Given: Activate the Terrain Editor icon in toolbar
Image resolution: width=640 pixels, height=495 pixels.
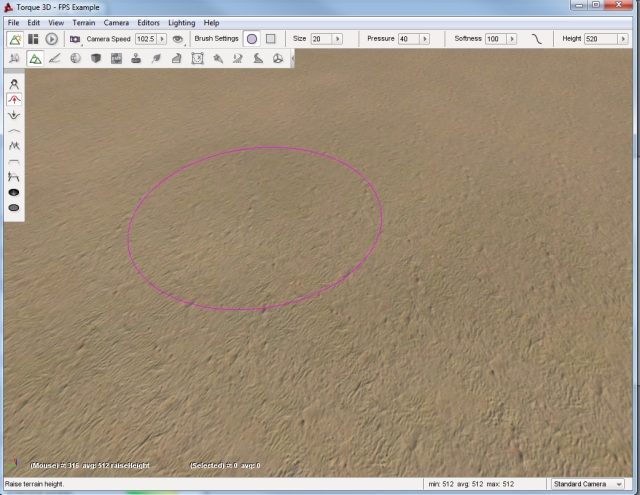Looking at the screenshot, I should coord(34,59).
